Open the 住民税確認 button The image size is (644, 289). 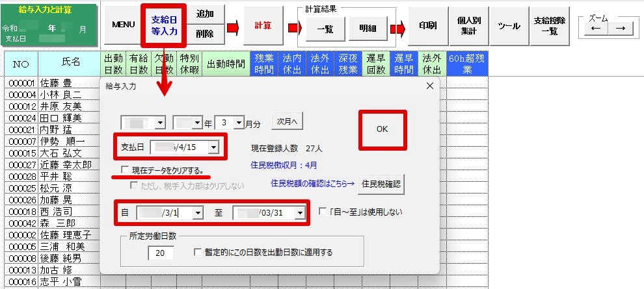click(x=381, y=184)
